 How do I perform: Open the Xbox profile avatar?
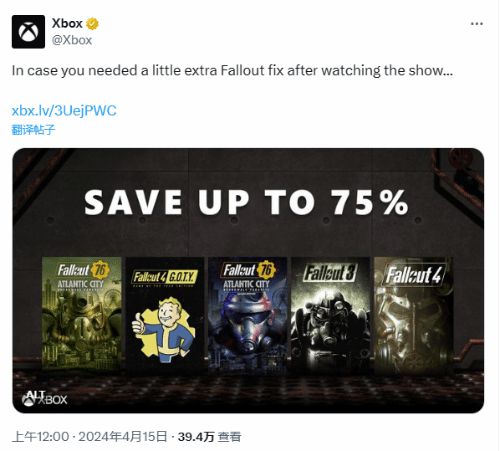[x=28, y=32]
